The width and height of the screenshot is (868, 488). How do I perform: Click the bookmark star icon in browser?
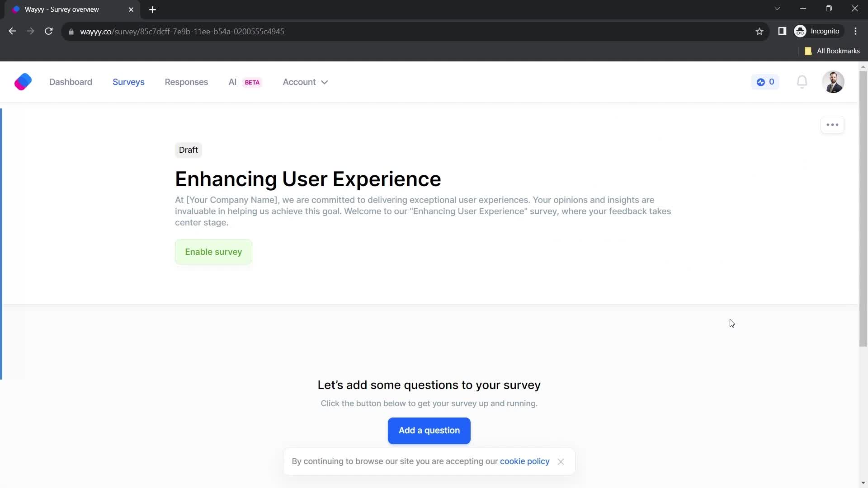pos(760,32)
